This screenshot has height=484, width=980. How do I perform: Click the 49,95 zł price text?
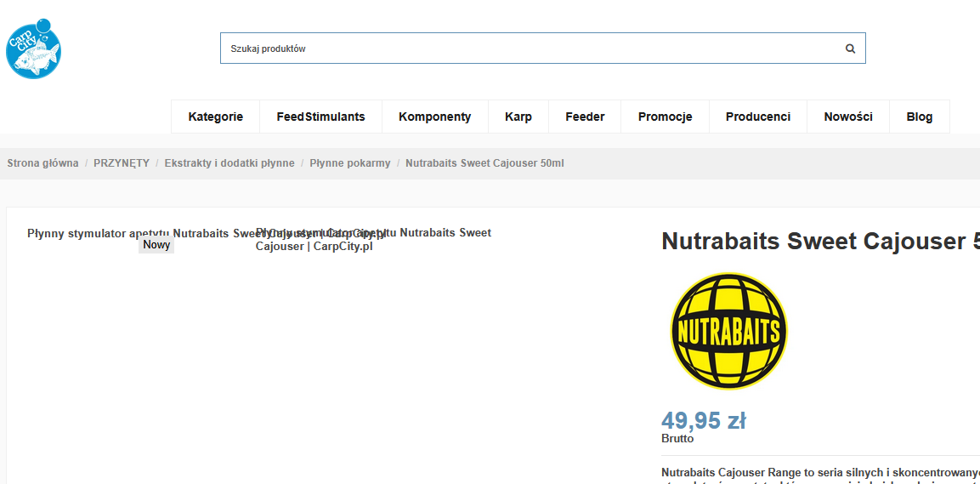pos(703,421)
